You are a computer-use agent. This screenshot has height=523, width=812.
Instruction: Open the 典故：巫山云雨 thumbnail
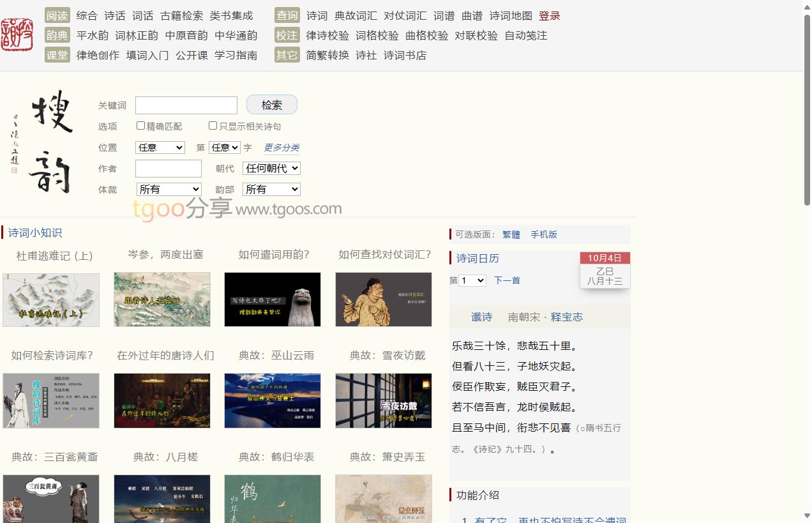[x=273, y=400]
